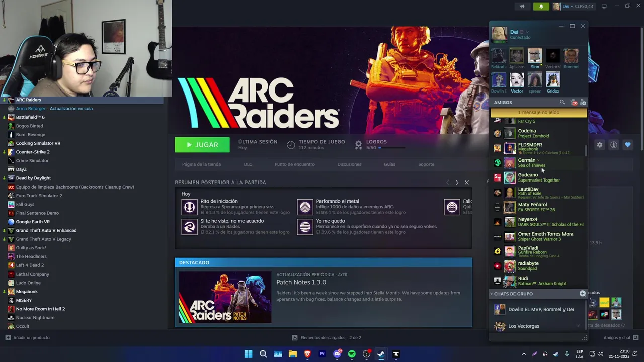Expand Dei status dropdown arrow
Screen dimensions: 644x362
point(527,32)
